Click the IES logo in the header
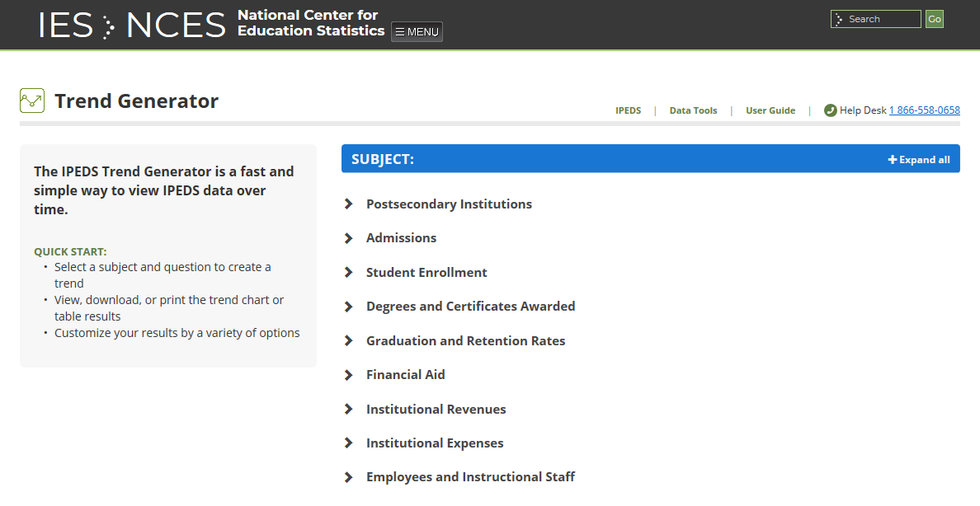Screen dimensions: 980x506 coord(66,25)
